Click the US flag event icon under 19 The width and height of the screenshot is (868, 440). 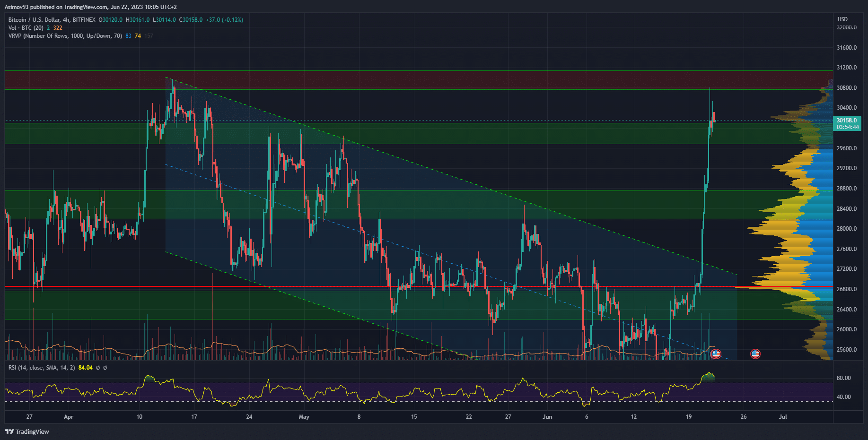pos(716,354)
